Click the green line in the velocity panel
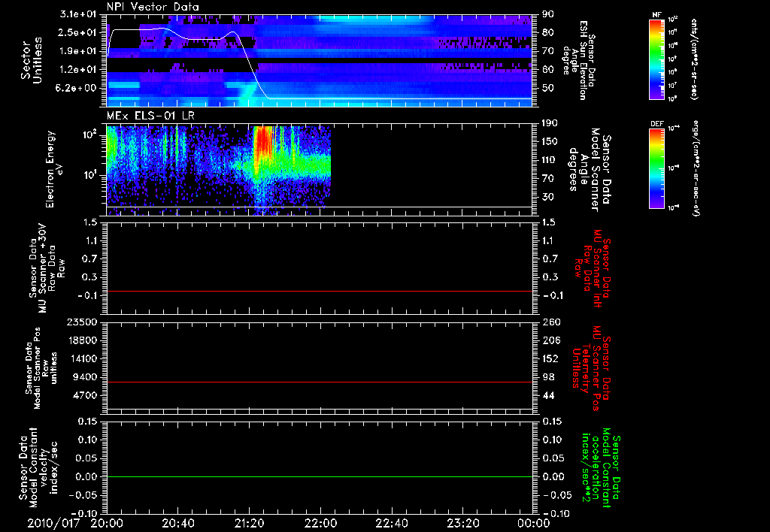Screen dimensions: 770x532 pos(319,476)
